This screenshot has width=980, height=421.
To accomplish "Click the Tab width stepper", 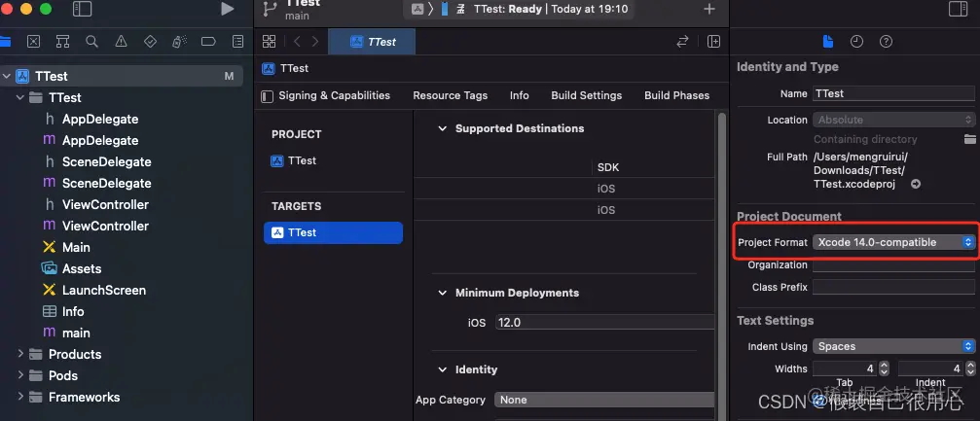I will point(884,368).
